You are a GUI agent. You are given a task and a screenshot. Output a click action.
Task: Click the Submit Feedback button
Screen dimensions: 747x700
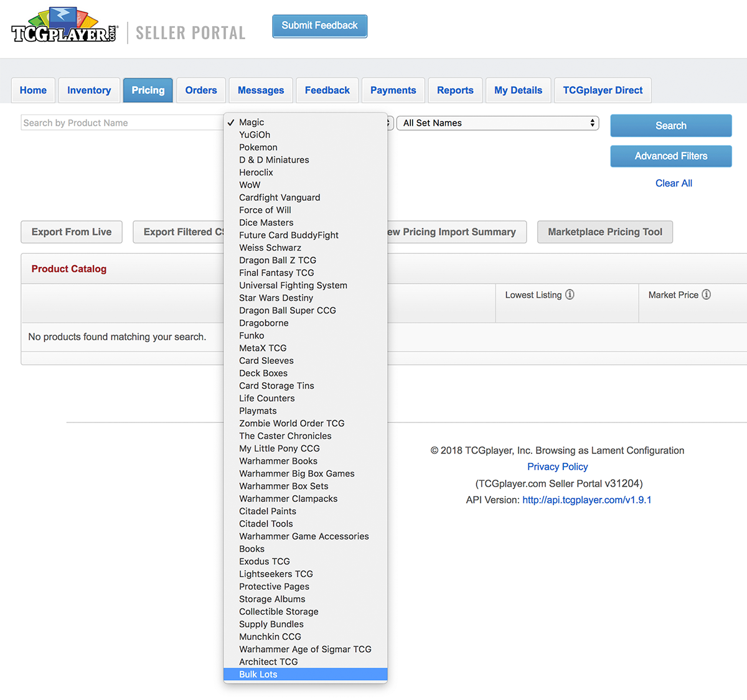pos(320,26)
